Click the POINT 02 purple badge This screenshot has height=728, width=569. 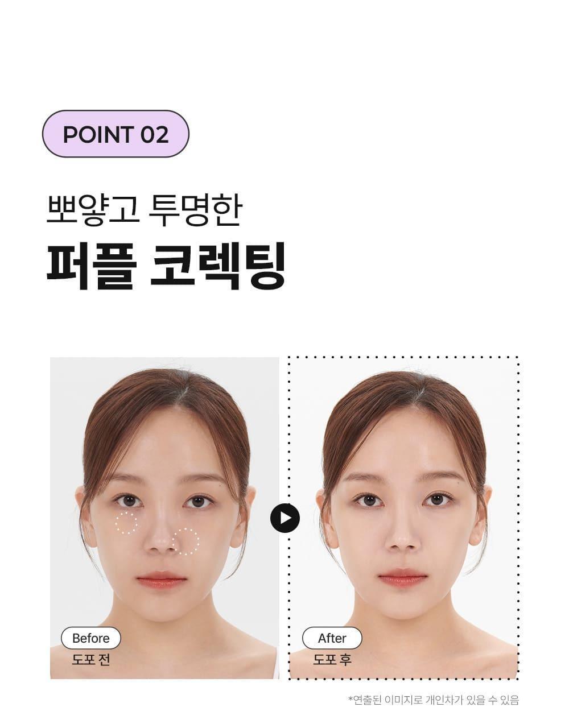click(x=116, y=134)
